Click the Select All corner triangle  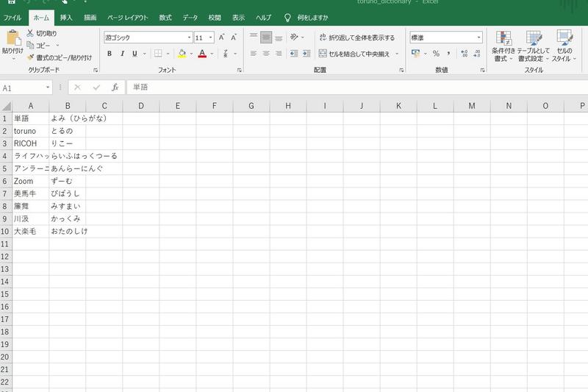pos(6,106)
